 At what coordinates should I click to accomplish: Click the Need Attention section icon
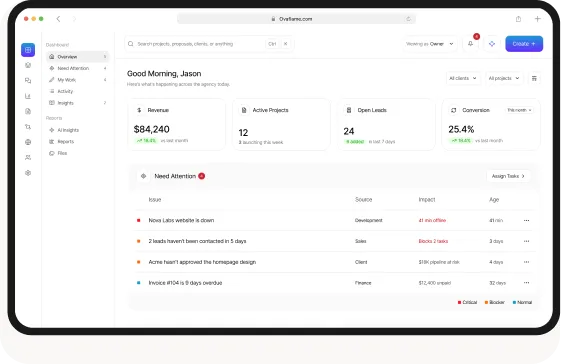click(x=143, y=176)
